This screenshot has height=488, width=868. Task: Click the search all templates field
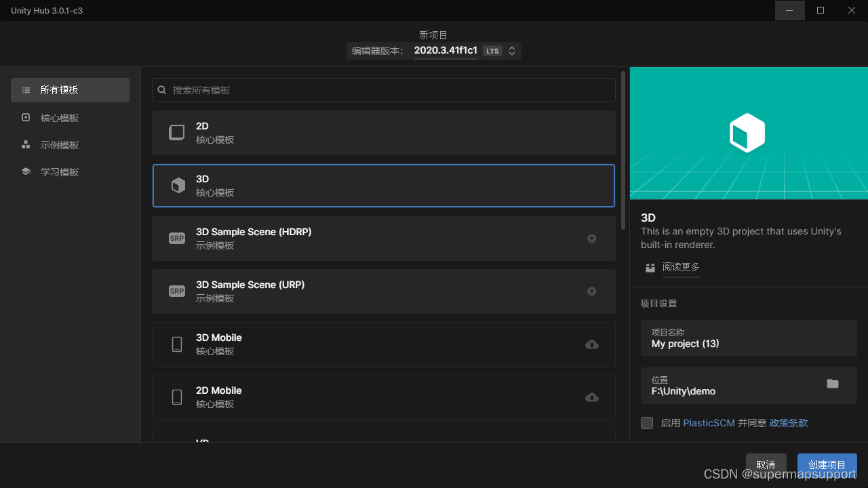point(384,90)
